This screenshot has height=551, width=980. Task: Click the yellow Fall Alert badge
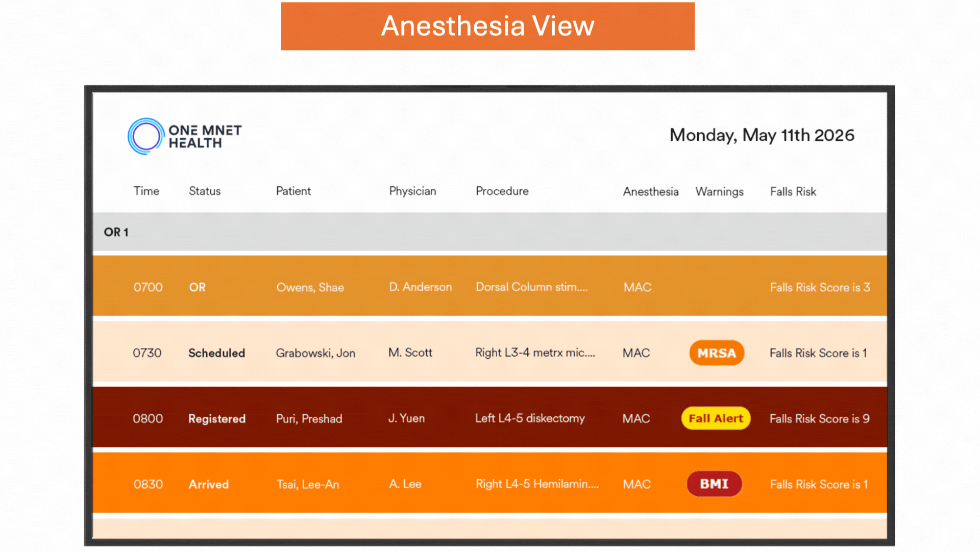716,418
